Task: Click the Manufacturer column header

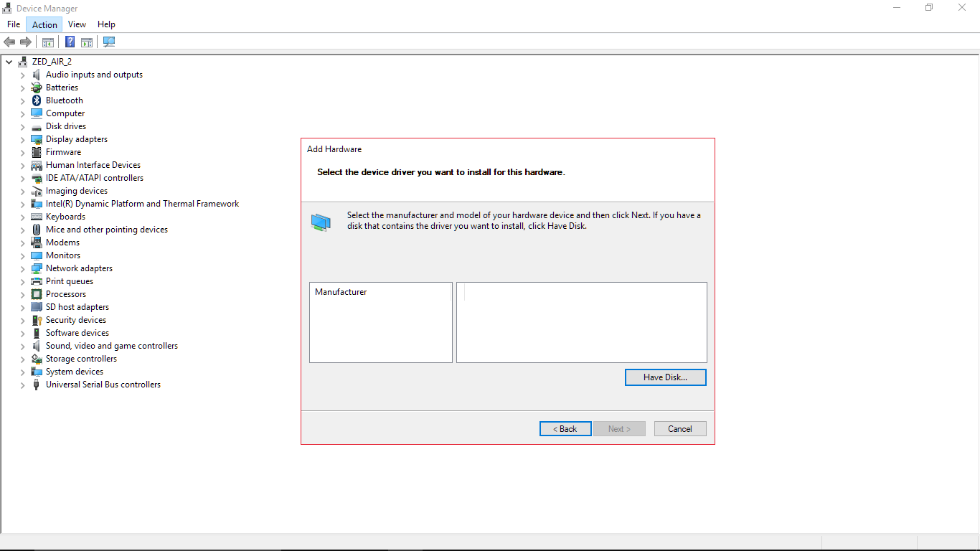Action: [x=341, y=292]
